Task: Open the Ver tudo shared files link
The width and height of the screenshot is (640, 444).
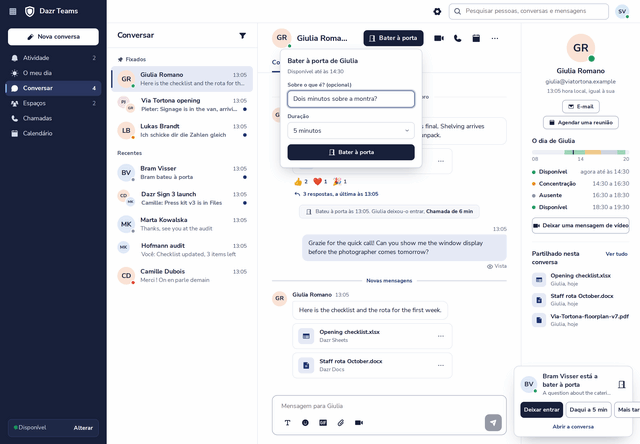Action: (x=616, y=254)
